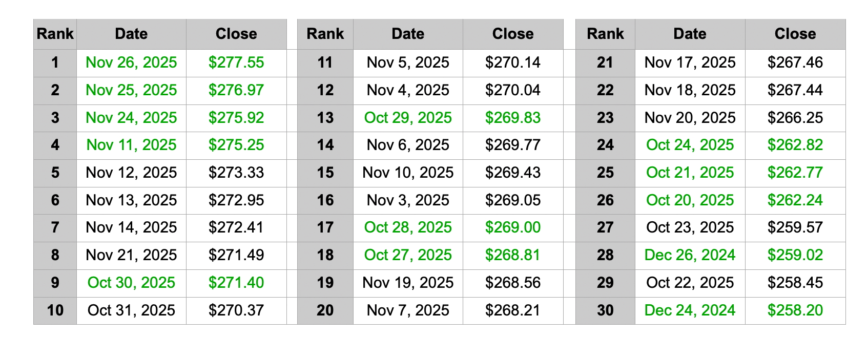Select the Oct 24, 2025 date cell

point(690,145)
